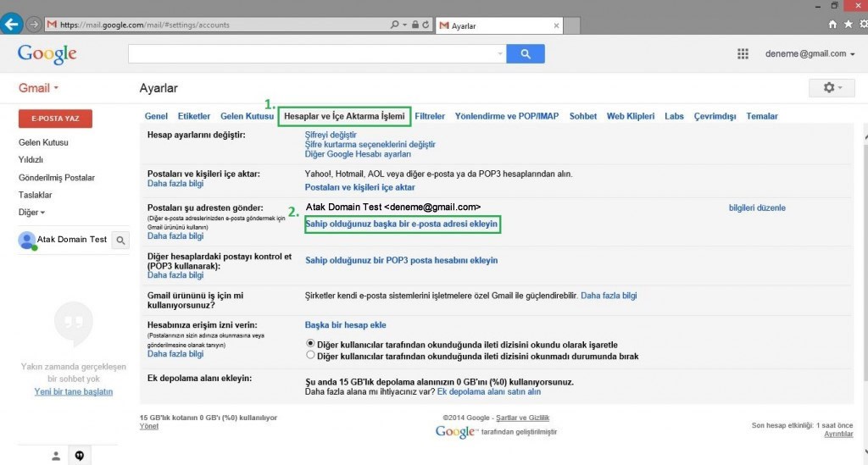Screen dimensions: 868x465
Task: Open Taslaklar folder
Action: [x=35, y=195]
